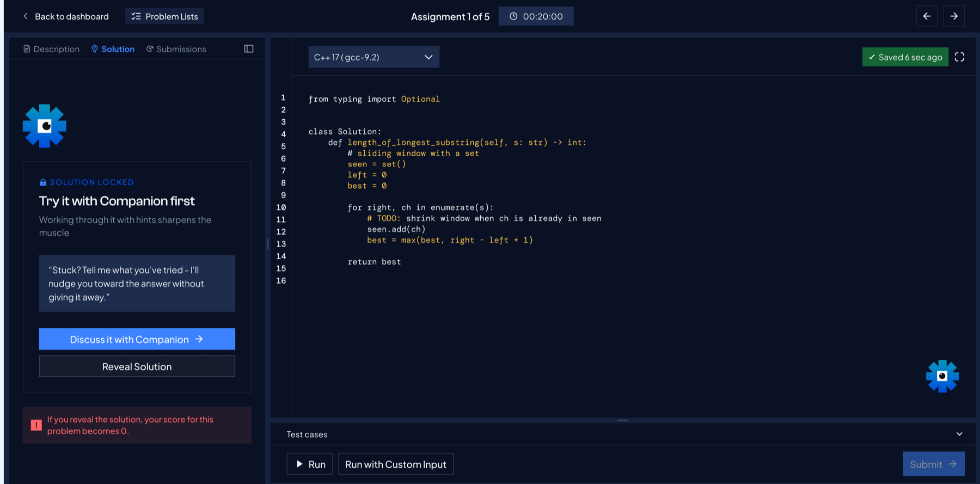Click the 'seen = set()' code line
The height and width of the screenshot is (484, 980).
(377, 164)
